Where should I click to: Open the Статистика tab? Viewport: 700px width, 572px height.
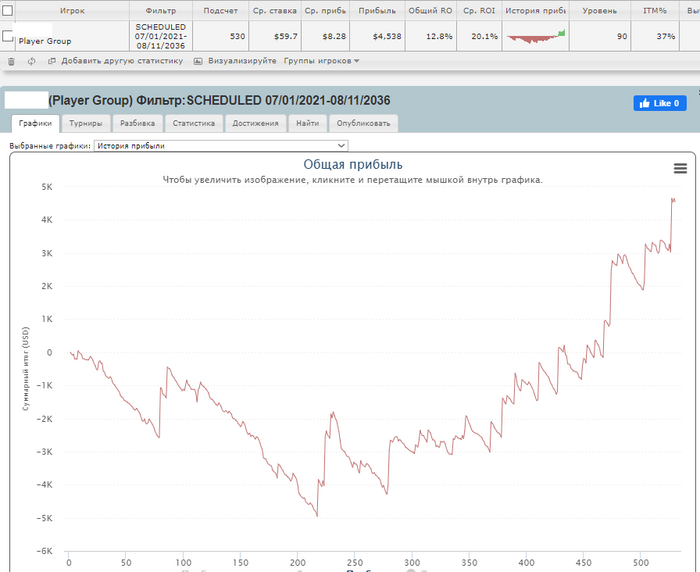tap(194, 123)
